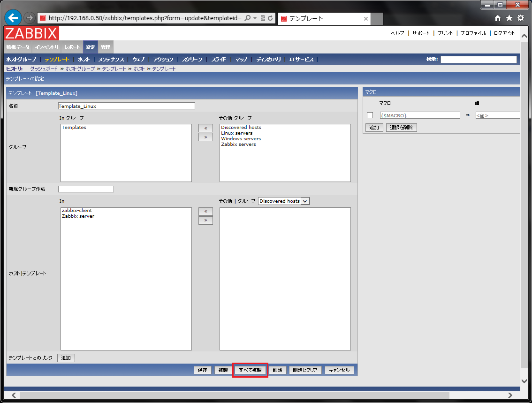Image resolution: width=532 pixels, height=403 pixels.
Task: Click the browser forward arrow button
Action: pos(30,18)
